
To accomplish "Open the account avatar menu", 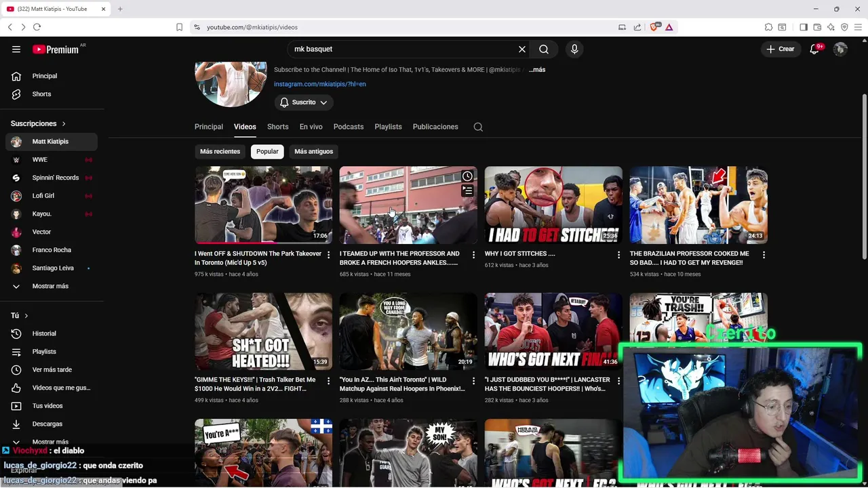I will coord(840,49).
